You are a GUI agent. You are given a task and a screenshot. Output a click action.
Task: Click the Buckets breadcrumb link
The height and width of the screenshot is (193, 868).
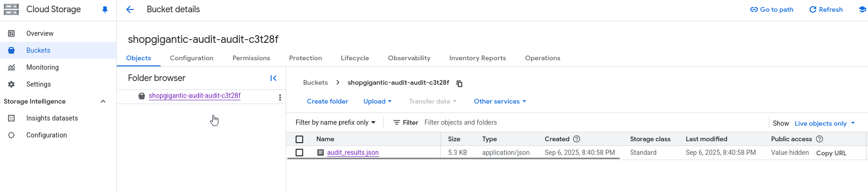[x=315, y=82]
